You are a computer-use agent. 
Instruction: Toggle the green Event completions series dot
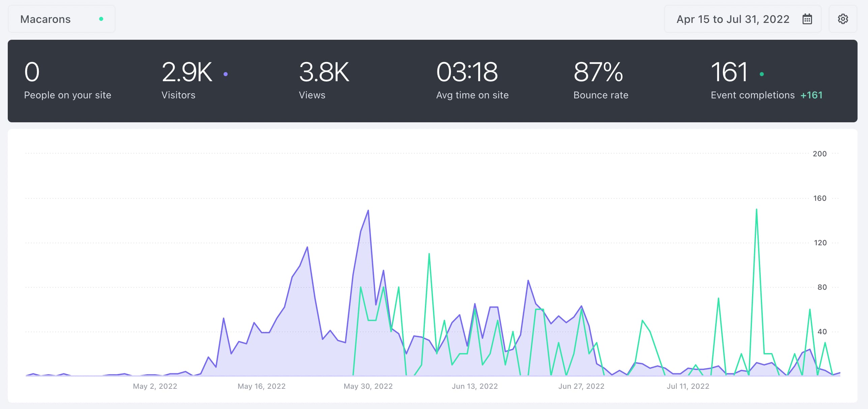(761, 74)
